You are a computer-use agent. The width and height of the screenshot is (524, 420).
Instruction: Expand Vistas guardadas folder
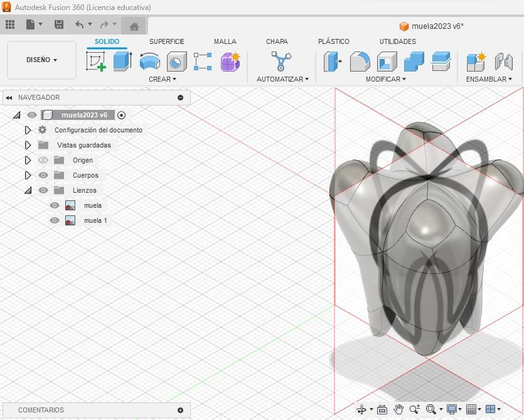click(x=28, y=145)
